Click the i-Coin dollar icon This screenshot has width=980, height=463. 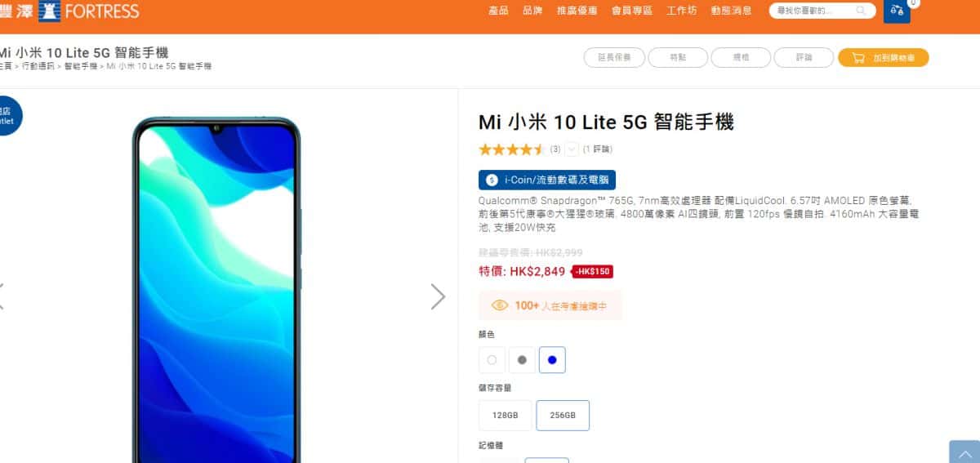(492, 180)
